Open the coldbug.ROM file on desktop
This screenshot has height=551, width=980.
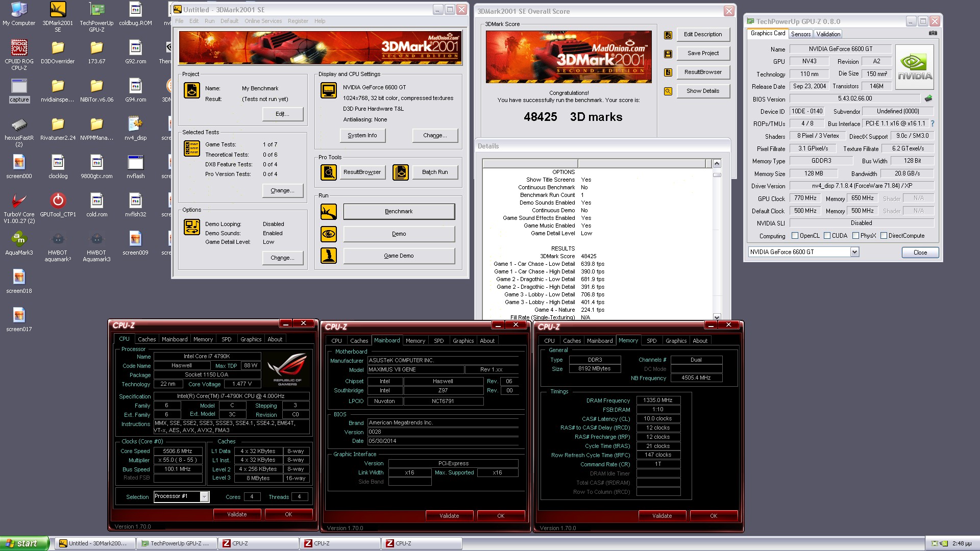135,14
